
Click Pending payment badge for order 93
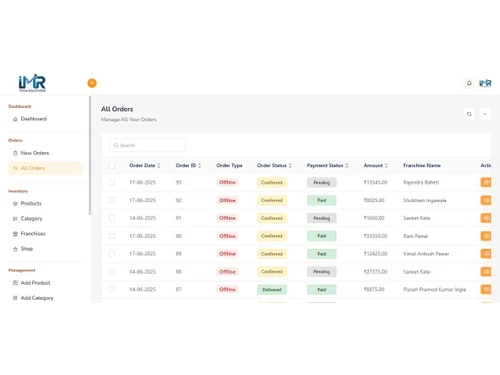tap(322, 183)
